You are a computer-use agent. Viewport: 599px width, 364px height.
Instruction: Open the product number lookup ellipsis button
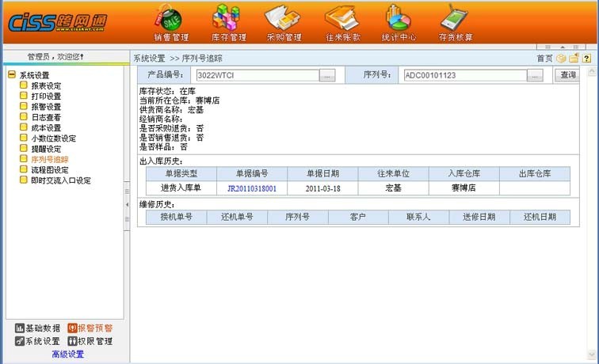pos(327,75)
